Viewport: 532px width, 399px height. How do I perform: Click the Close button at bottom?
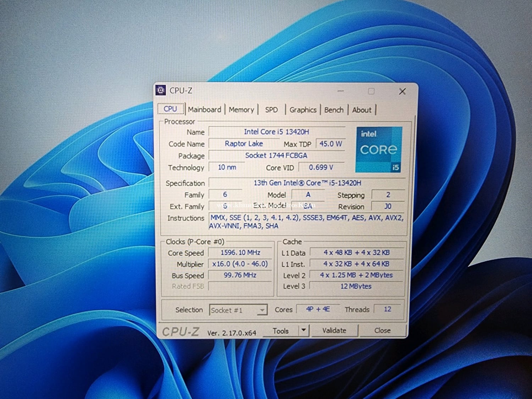382,331
